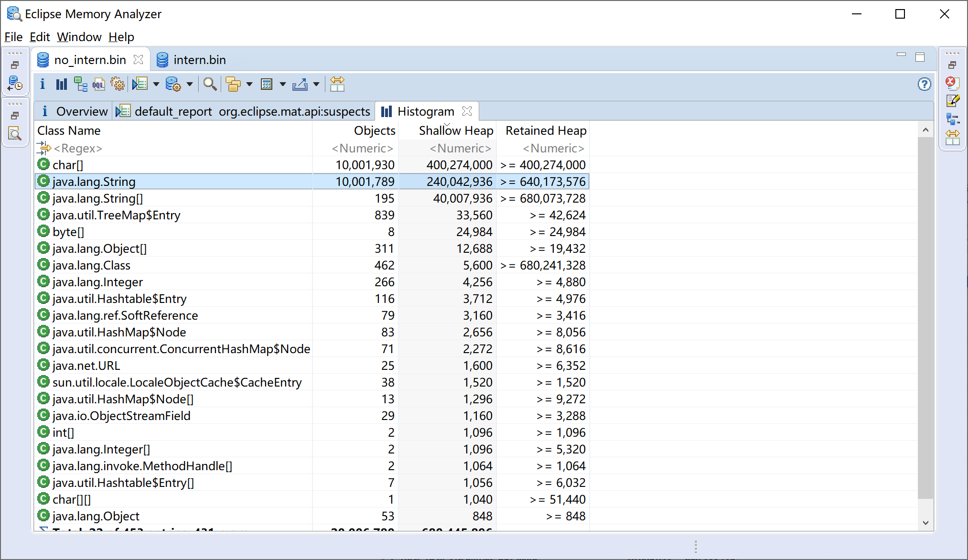Click the Group result by folders icon

click(x=233, y=85)
